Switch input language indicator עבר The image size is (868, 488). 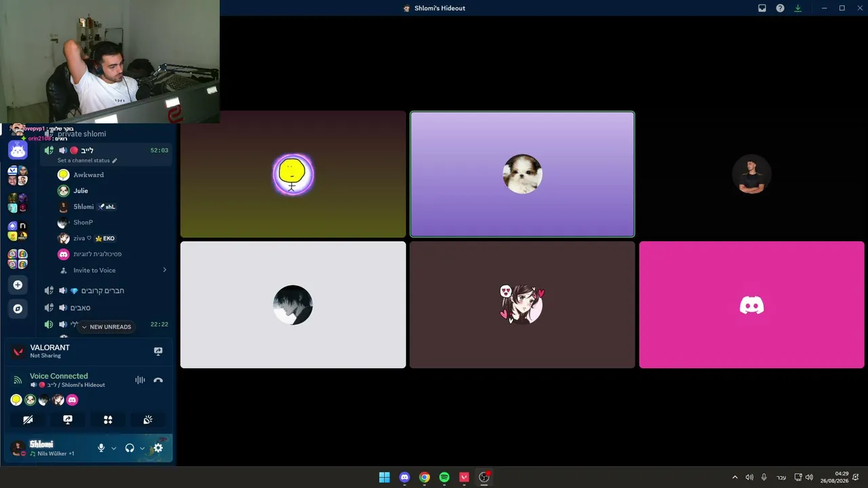781,477
